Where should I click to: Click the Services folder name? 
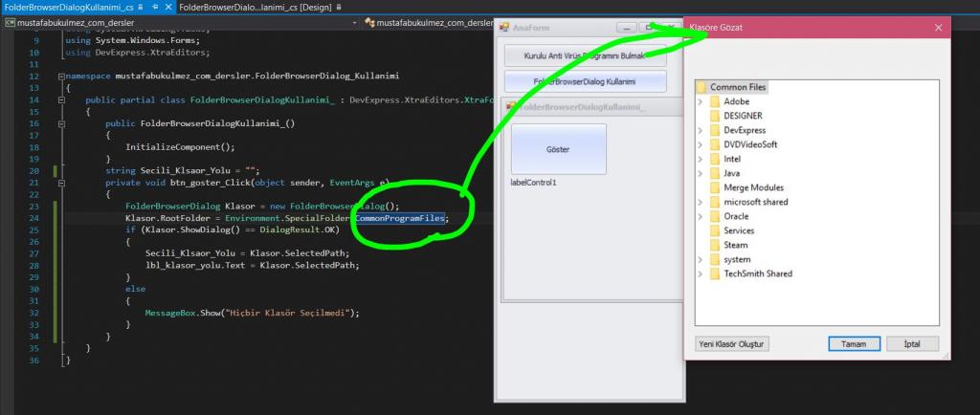click(x=740, y=230)
